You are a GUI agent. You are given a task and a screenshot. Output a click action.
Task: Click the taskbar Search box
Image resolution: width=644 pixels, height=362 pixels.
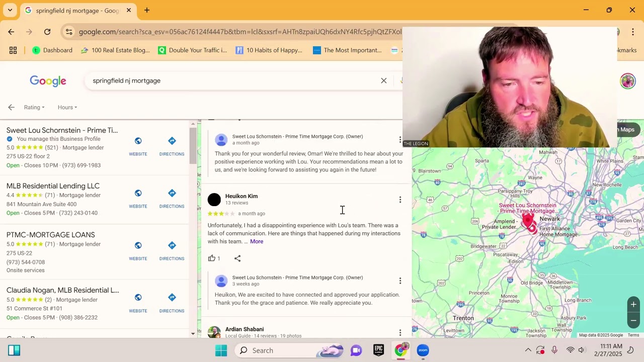(289, 350)
